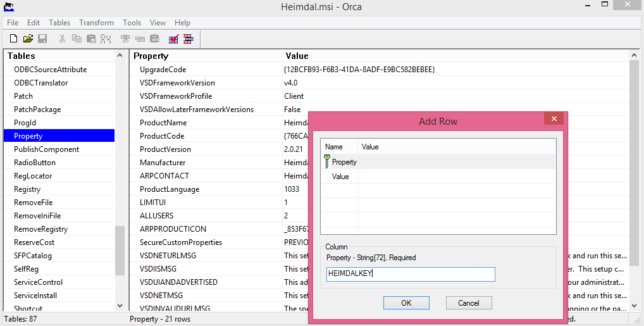
Task: Select the Patch table
Action: click(x=59, y=96)
